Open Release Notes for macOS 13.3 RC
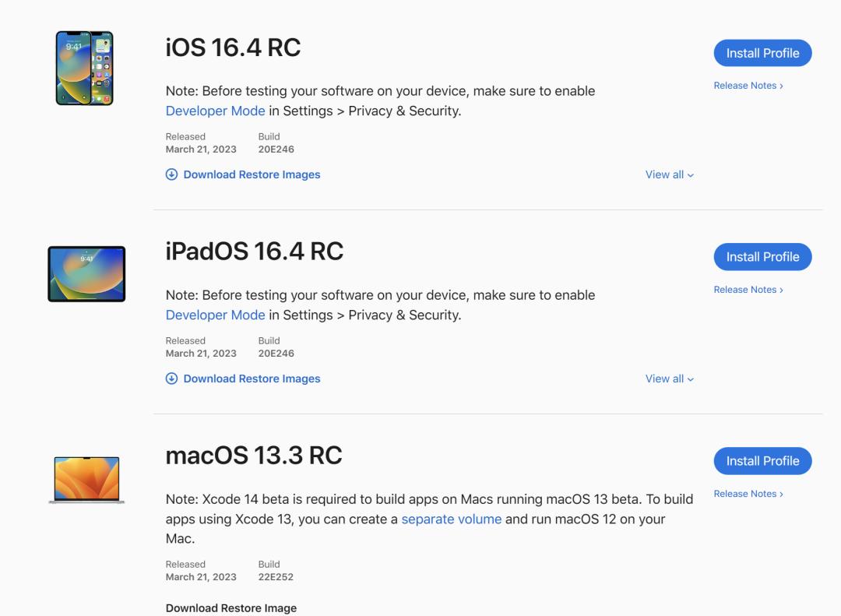The width and height of the screenshot is (841, 616). [748, 493]
